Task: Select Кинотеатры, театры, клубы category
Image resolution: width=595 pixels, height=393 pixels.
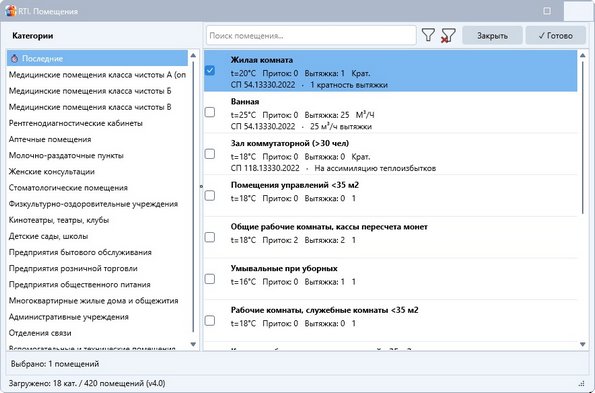Action: tap(97, 220)
